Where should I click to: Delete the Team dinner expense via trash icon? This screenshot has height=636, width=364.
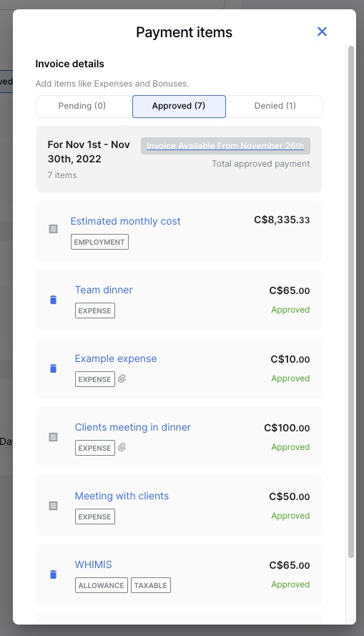53,300
